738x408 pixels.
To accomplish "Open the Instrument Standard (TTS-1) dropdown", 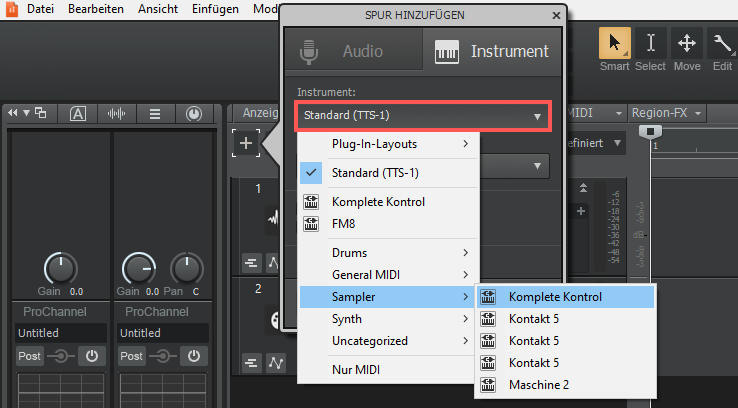I will 422,115.
